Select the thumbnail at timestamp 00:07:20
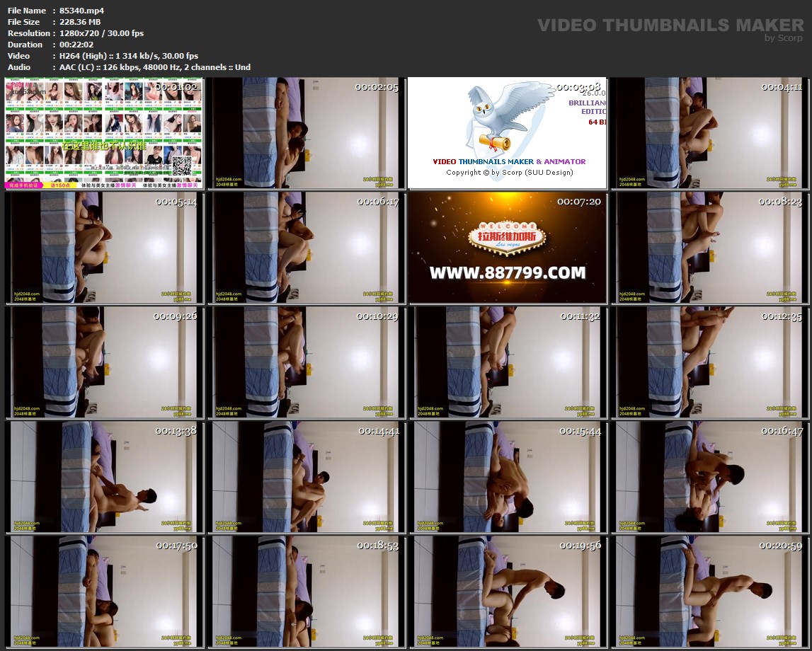The image size is (812, 651). (507, 248)
